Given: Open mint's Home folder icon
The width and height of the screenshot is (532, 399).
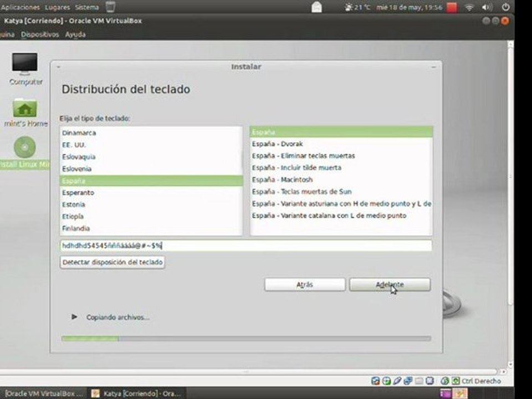Looking at the screenshot, I should coord(25,112).
